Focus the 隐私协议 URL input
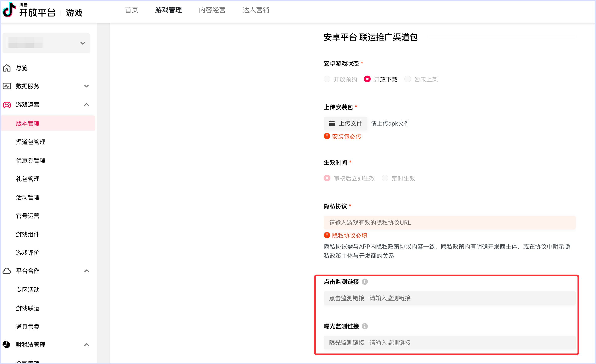Image resolution: width=596 pixels, height=364 pixels. click(x=450, y=223)
